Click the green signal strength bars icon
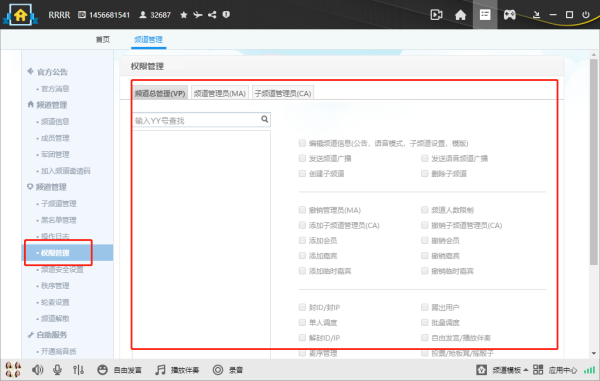This screenshot has width=600, height=381. pyautogui.click(x=590, y=370)
